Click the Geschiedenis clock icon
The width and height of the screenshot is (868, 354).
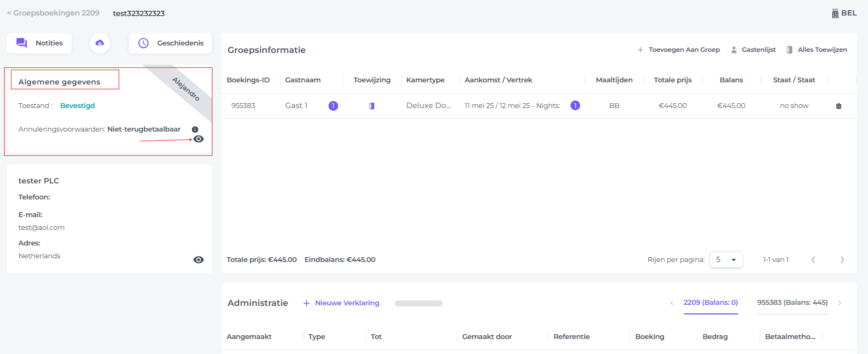click(x=144, y=43)
